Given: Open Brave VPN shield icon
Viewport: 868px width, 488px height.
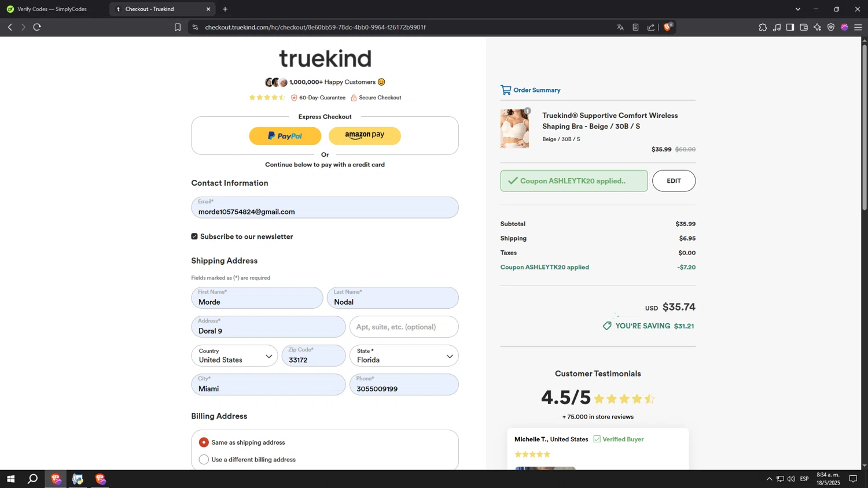Looking at the screenshot, I should point(831,27).
